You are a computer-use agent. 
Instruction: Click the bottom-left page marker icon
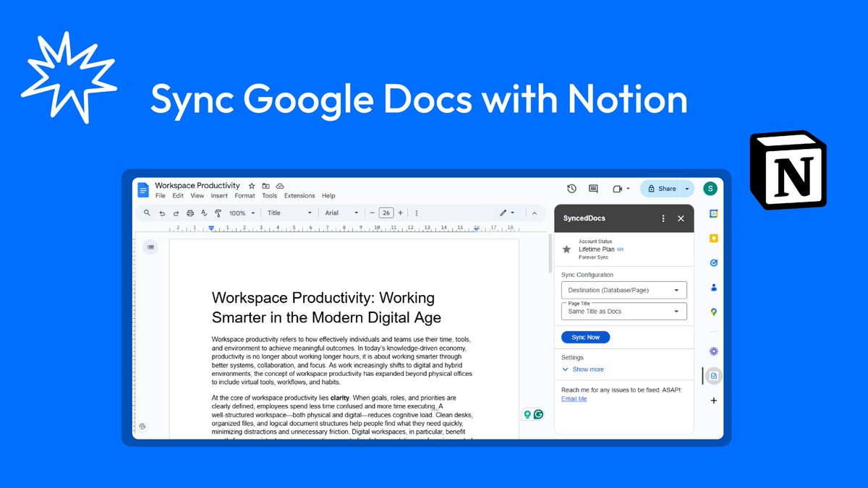point(143,427)
